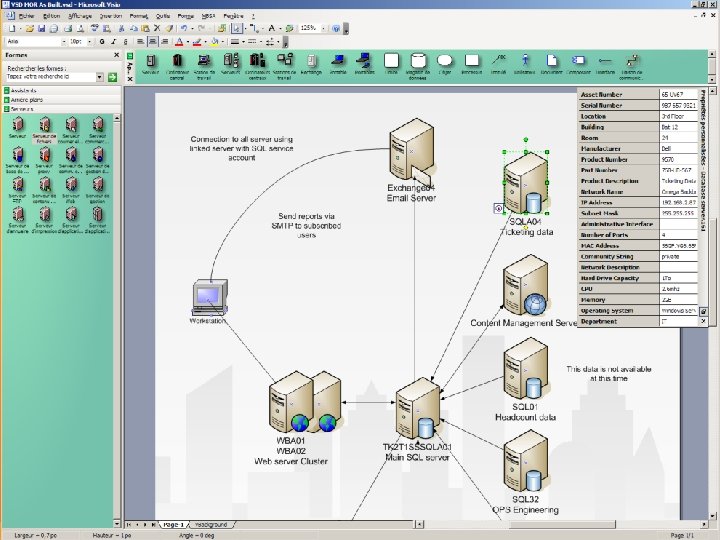720x540 pixels.
Task: Select the Portable laptop shape
Action: (x=338, y=64)
